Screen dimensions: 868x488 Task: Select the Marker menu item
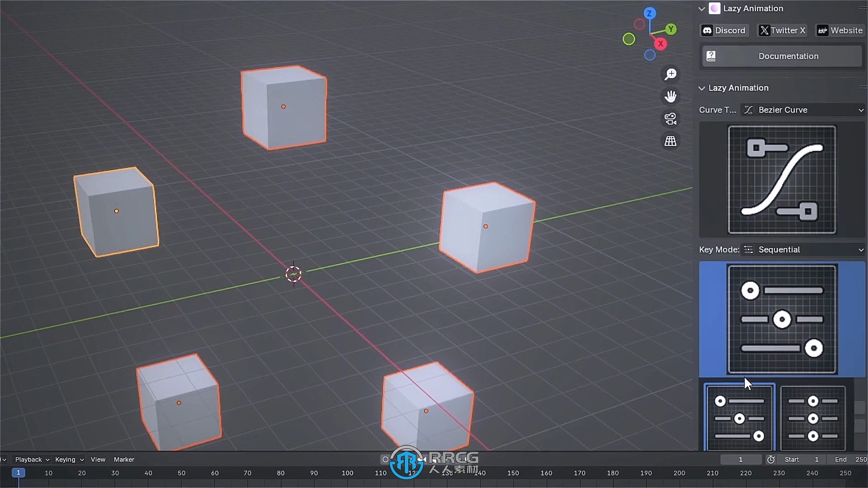pyautogui.click(x=124, y=459)
